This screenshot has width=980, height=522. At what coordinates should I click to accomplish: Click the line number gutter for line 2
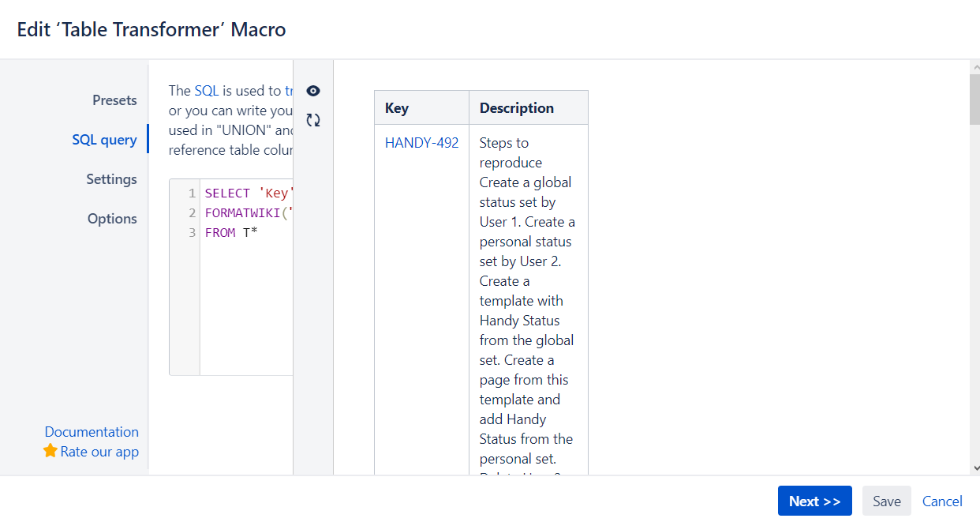coord(191,212)
